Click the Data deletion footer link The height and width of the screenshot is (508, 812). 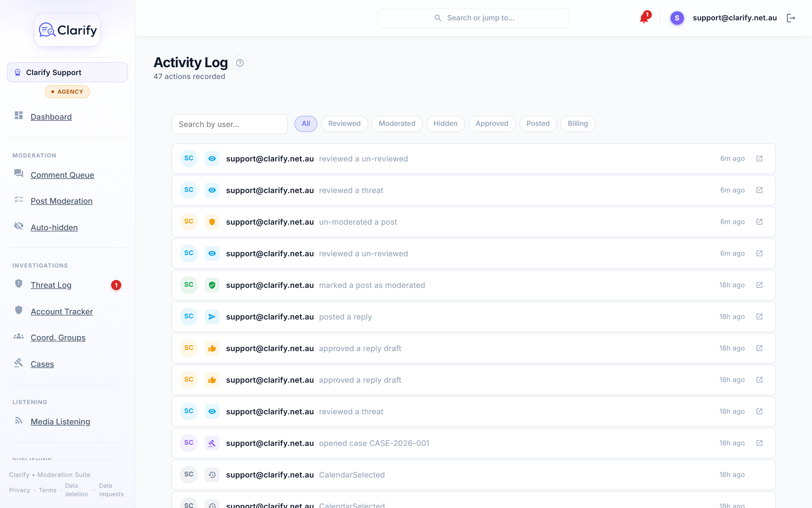(x=76, y=490)
